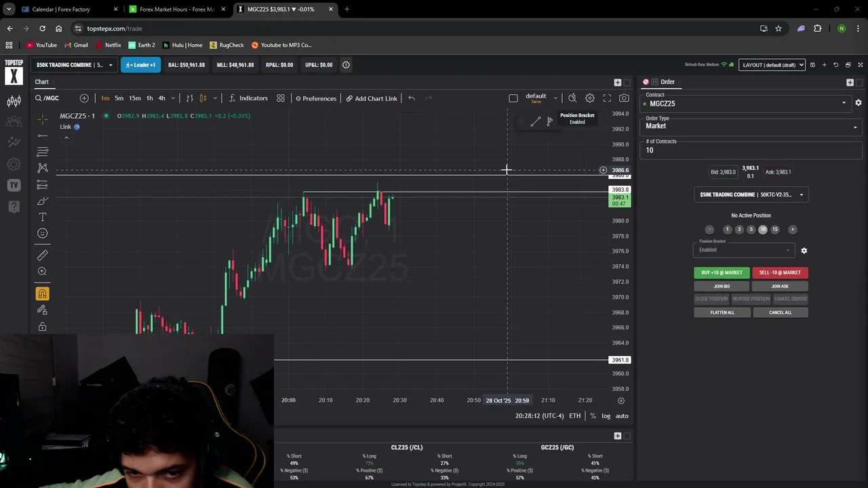Image resolution: width=868 pixels, height=488 pixels.
Task: Open the Fibonacci retracement tool group
Action: (x=43, y=152)
